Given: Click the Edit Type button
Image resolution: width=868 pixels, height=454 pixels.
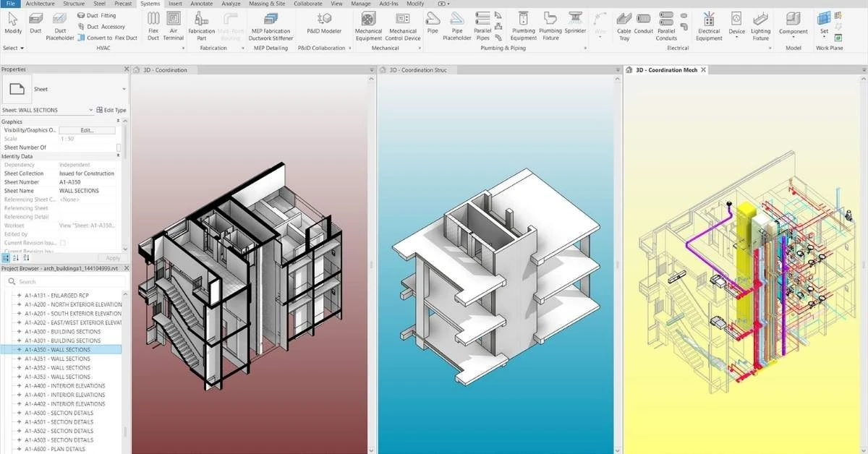Looking at the screenshot, I should tap(111, 110).
